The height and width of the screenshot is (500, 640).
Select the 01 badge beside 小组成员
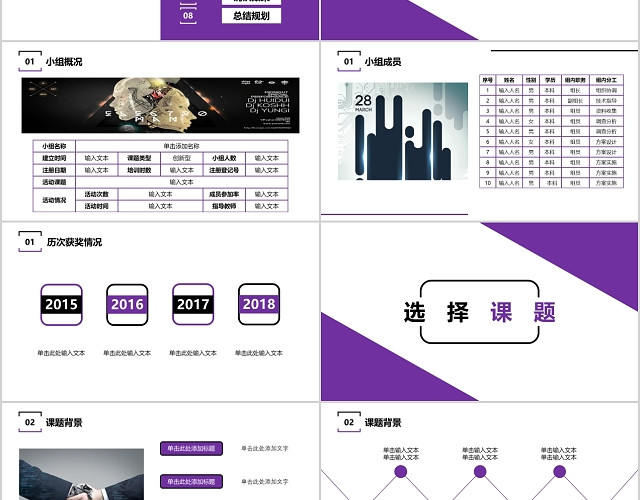pos(349,61)
